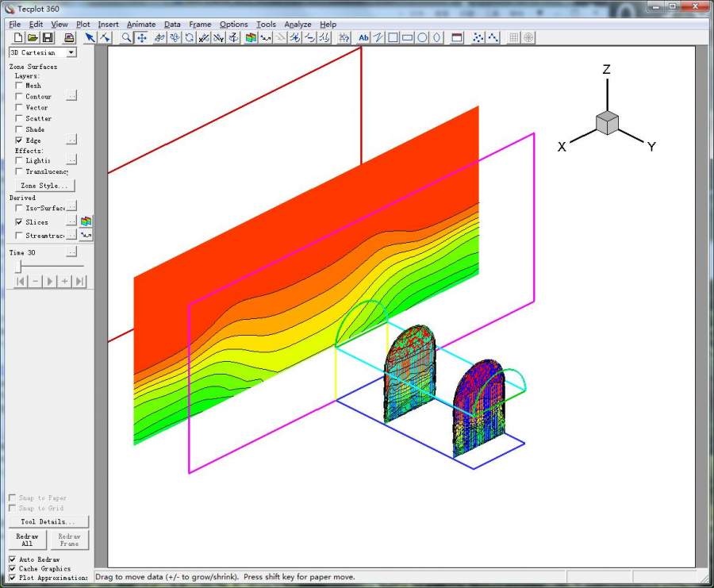Open the Animate menu
This screenshot has height=588, width=714.
point(141,25)
